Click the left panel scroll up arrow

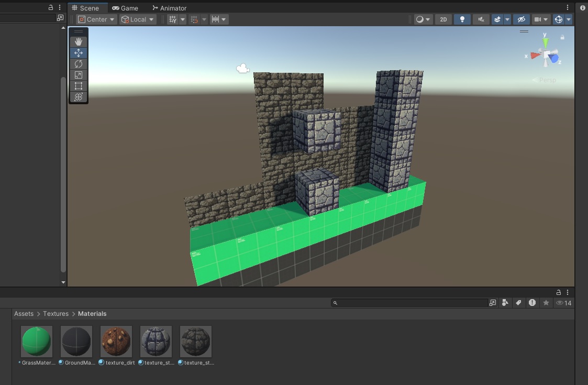[63, 28]
